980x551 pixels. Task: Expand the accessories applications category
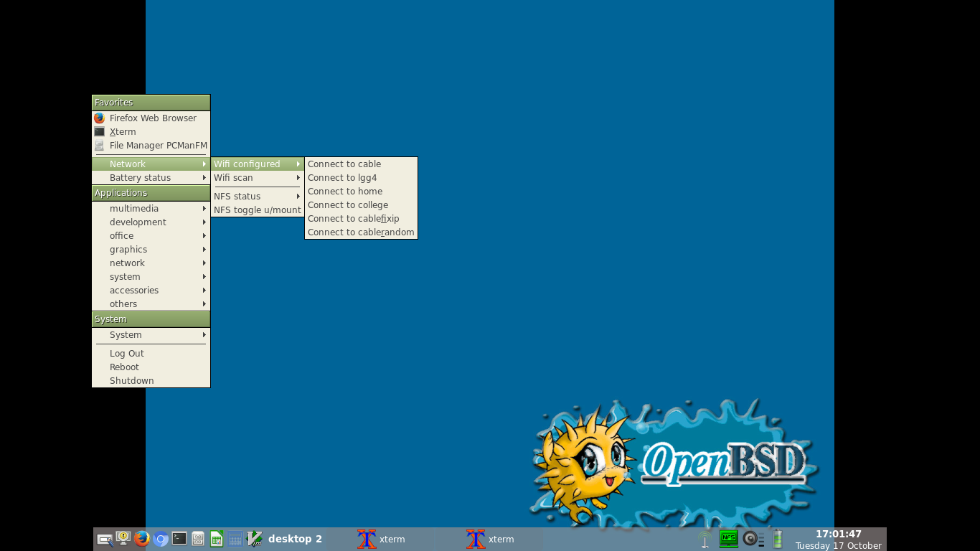(151, 291)
